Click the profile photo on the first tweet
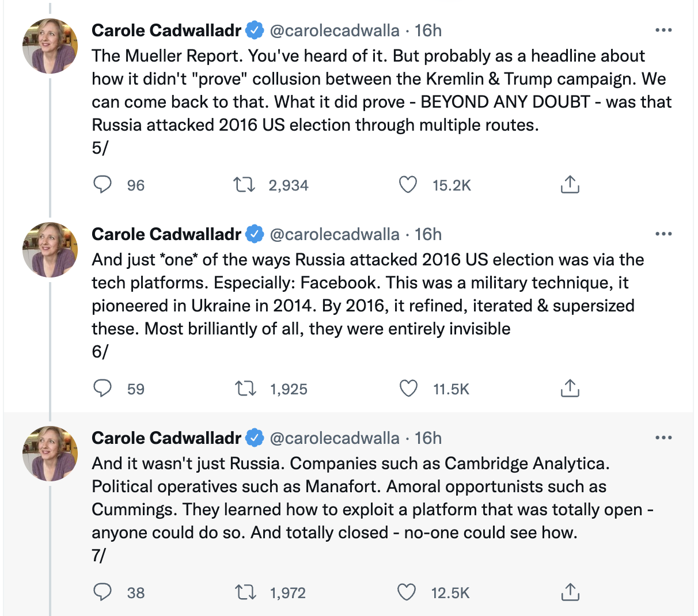The height and width of the screenshot is (616, 698). (50, 46)
